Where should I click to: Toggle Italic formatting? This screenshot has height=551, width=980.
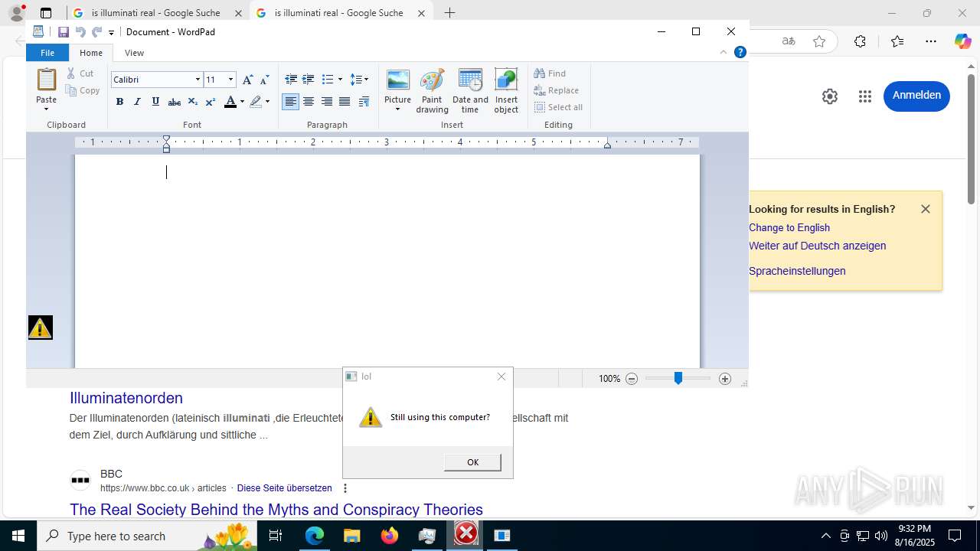[137, 102]
